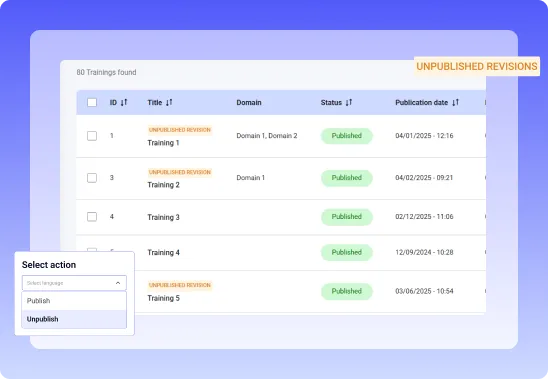Viewport: 548px width, 379px height.
Task: Click the large UNPUBLISHED REVISIONS label
Action: tap(477, 66)
